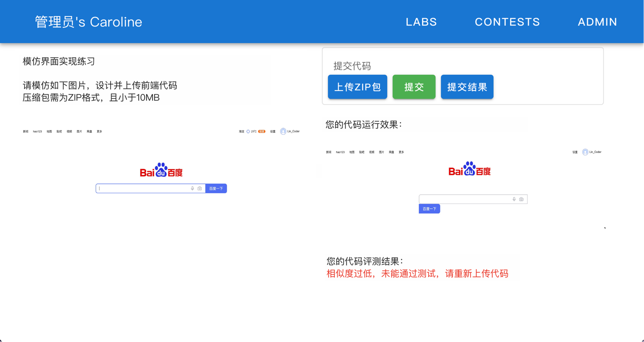Screen dimensions: 644x342
Task: Click the user avatar in result preview
Action: (585, 152)
